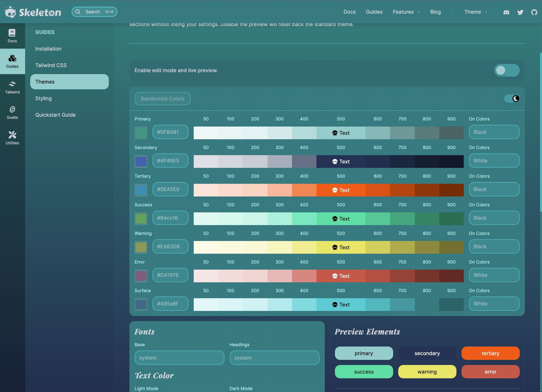Image resolution: width=542 pixels, height=392 pixels.
Task: Go to the Tailwind CSS guide link
Action: click(51, 65)
